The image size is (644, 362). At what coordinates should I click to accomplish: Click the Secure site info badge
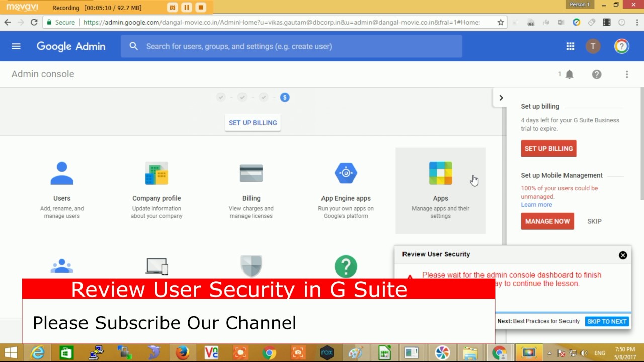click(x=60, y=22)
